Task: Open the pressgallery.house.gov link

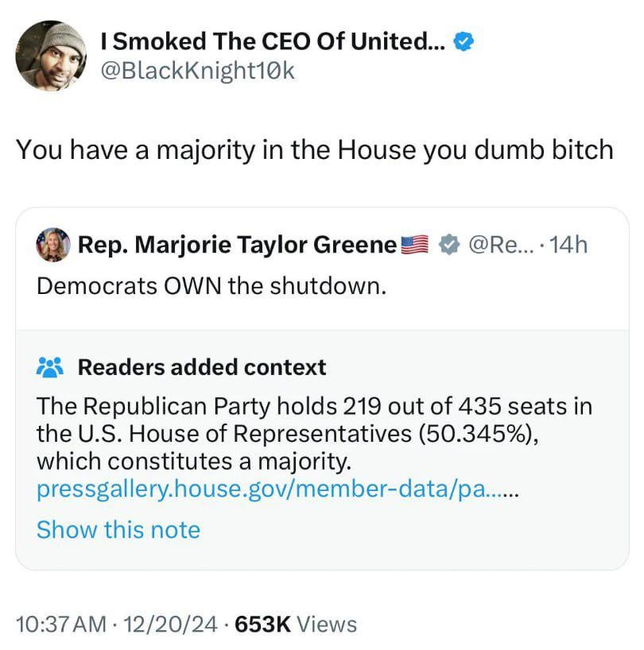Action: [x=277, y=490]
